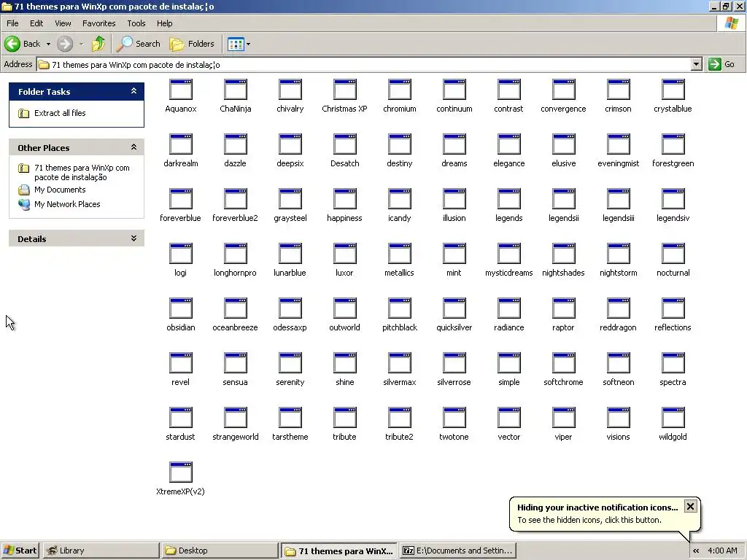Screen dimensions: 747x560
Task: Open 71 themes para WinXp link in Other Places
Action: (x=82, y=172)
